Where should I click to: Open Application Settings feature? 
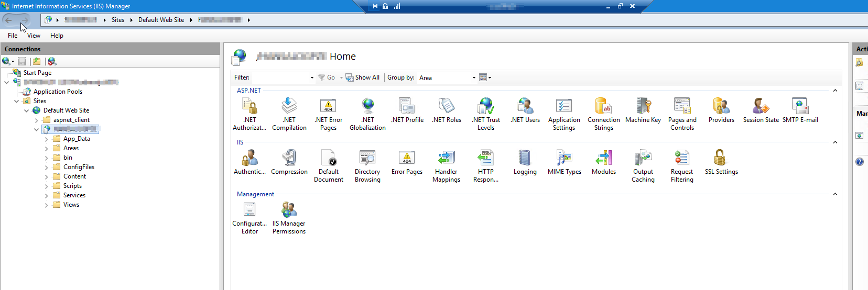pos(564,114)
